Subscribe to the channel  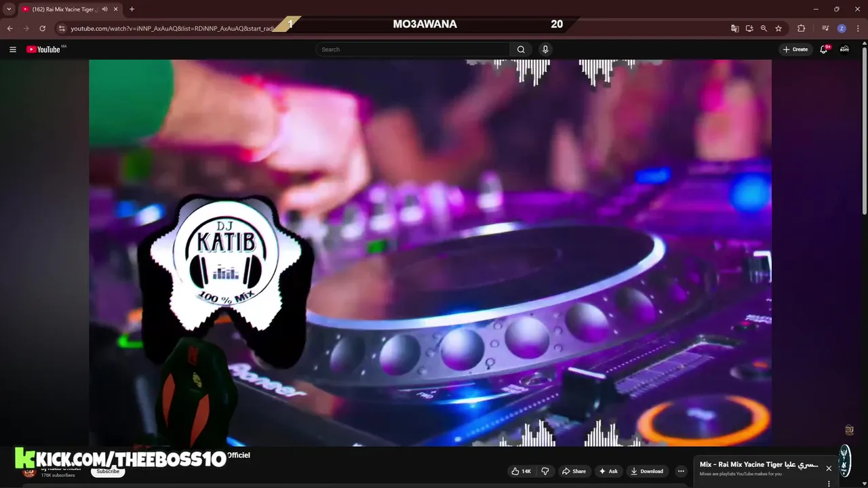(x=108, y=472)
